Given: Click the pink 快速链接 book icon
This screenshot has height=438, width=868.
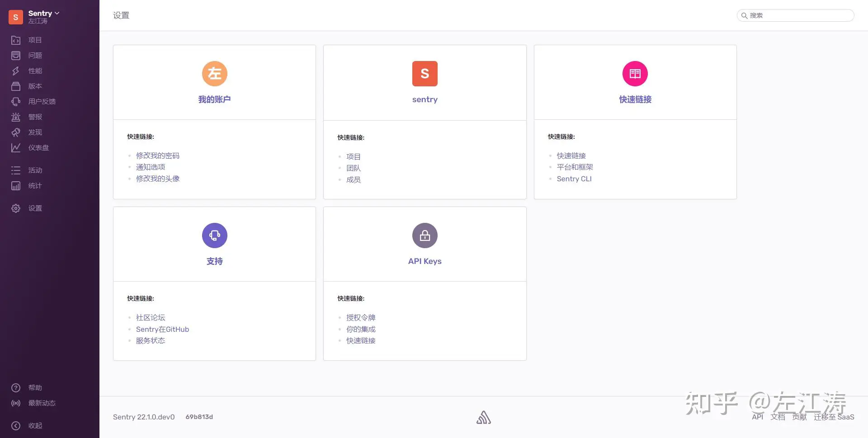Looking at the screenshot, I should [x=635, y=74].
